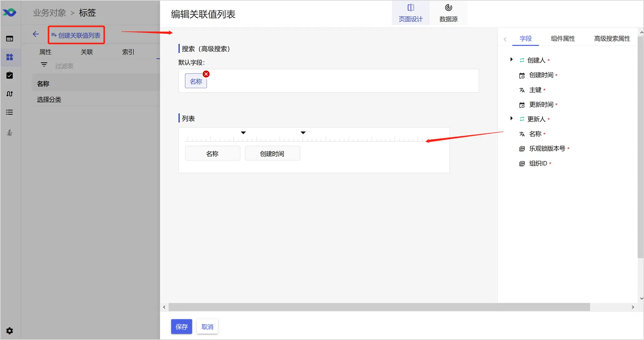The width and height of the screenshot is (644, 340).
Task: Click the left chevron before 字段 tab
Action: pos(505,39)
